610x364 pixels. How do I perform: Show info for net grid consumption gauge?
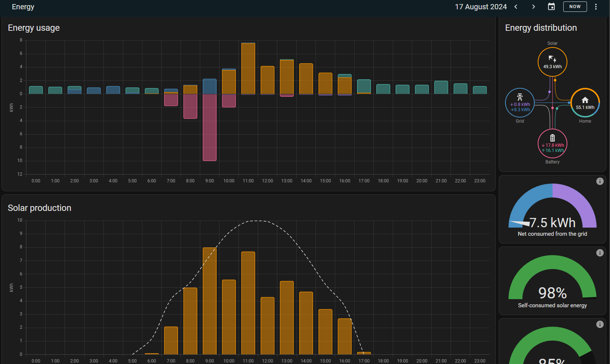click(x=600, y=181)
